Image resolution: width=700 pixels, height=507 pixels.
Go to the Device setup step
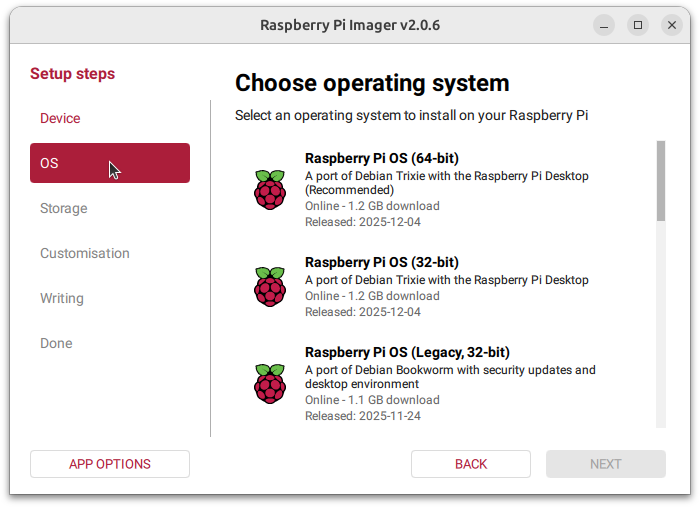(x=60, y=118)
